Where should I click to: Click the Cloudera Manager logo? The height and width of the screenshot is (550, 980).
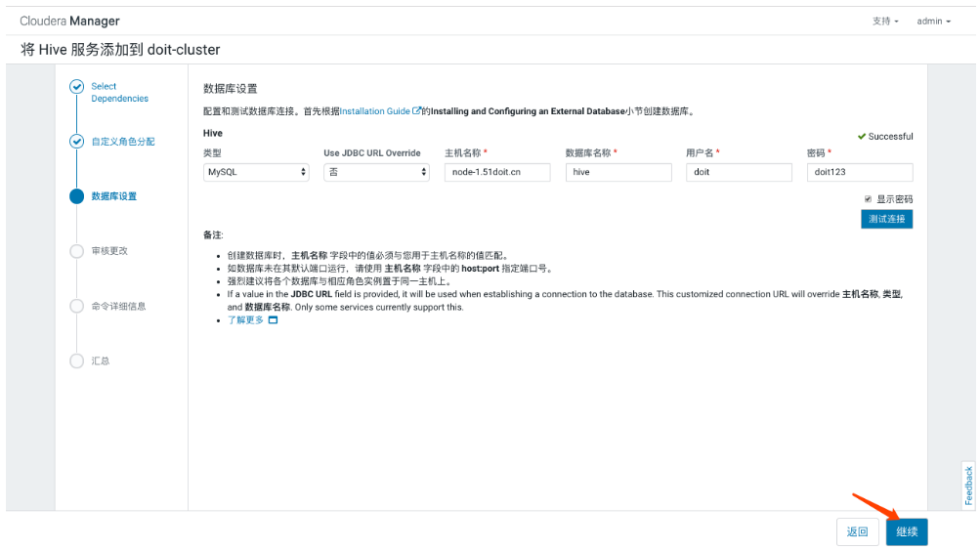[x=69, y=21]
